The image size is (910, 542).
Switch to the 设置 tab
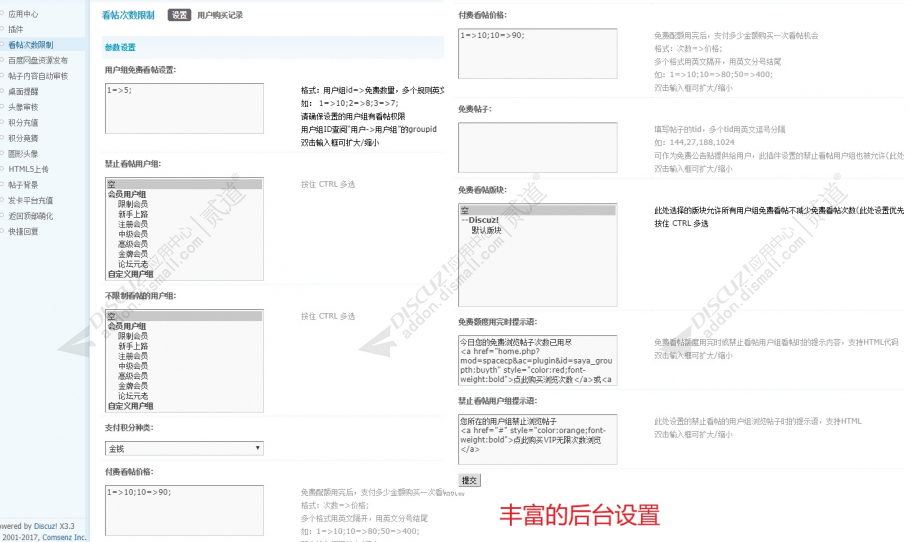click(179, 15)
